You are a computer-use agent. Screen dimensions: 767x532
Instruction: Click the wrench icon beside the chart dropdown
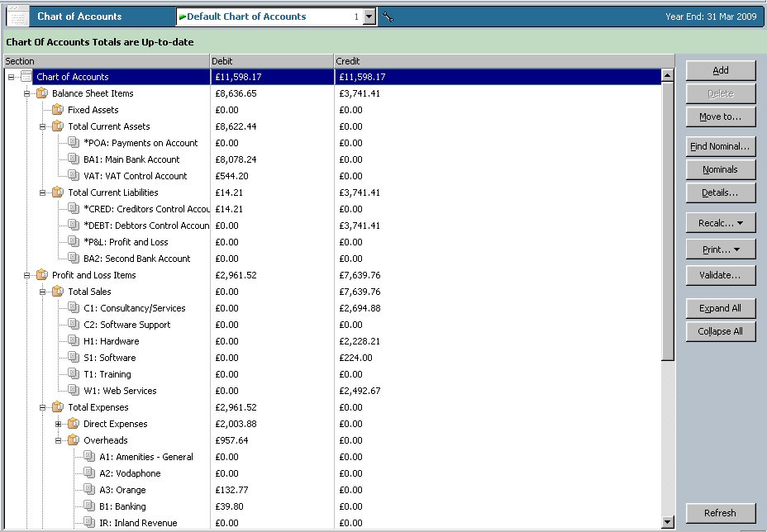[388, 17]
